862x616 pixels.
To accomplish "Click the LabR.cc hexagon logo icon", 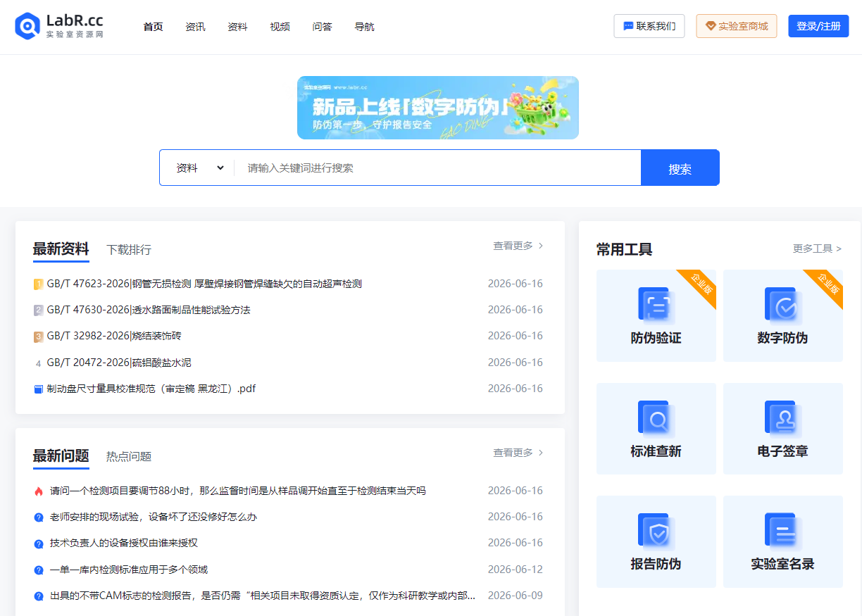I will tap(28, 26).
